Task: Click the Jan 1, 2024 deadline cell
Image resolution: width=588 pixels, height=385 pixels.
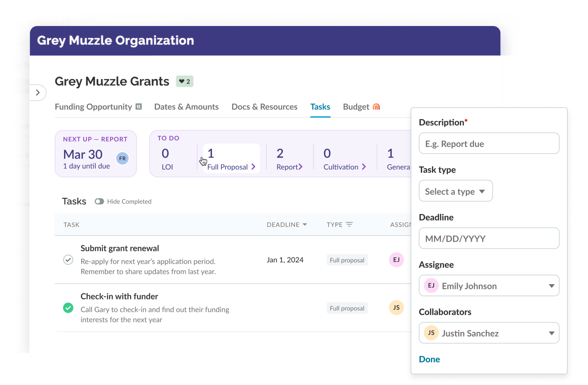Action: 285,260
